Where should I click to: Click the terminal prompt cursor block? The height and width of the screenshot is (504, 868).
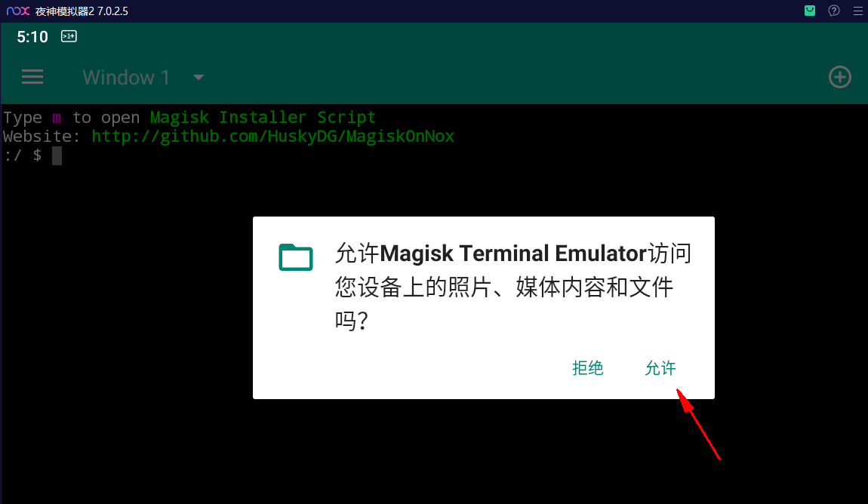click(x=57, y=155)
